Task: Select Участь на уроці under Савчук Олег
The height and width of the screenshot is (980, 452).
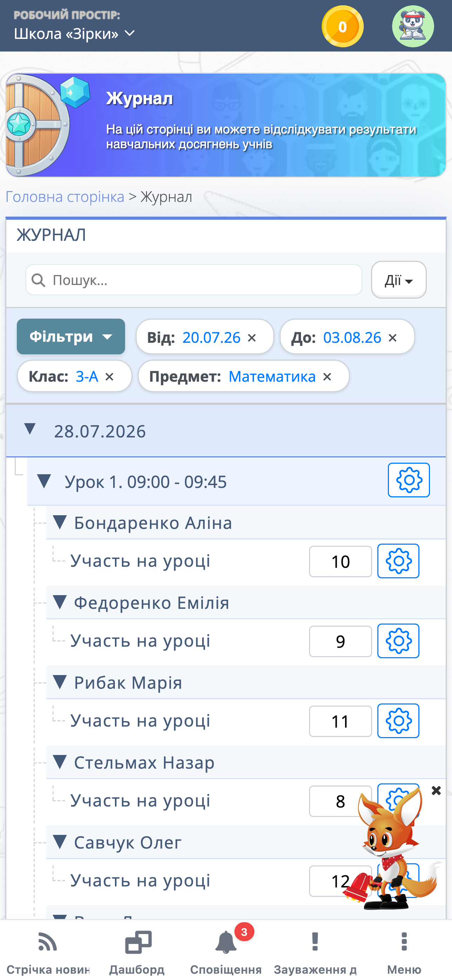Action: coord(141,881)
